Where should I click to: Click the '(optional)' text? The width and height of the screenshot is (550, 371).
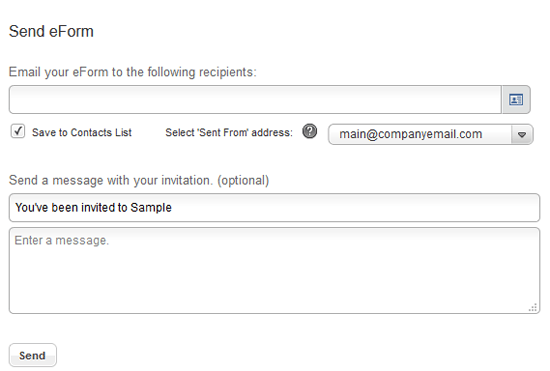243,181
